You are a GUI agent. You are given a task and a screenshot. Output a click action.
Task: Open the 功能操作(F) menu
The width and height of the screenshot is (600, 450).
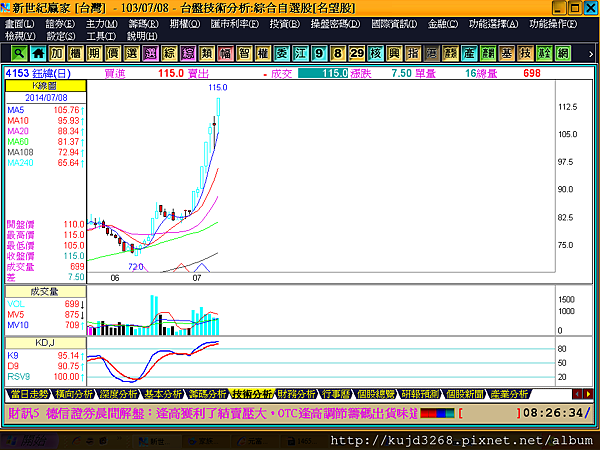[x=553, y=24]
